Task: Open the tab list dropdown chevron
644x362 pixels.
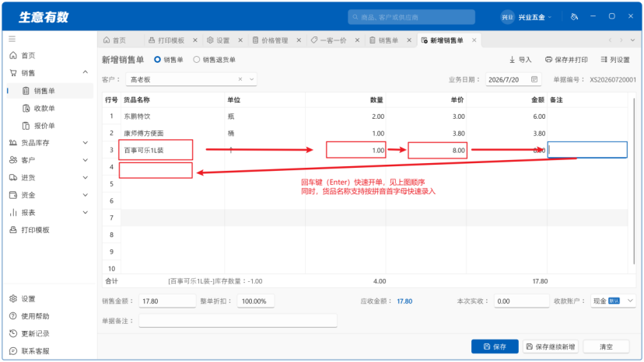Action: [632, 40]
